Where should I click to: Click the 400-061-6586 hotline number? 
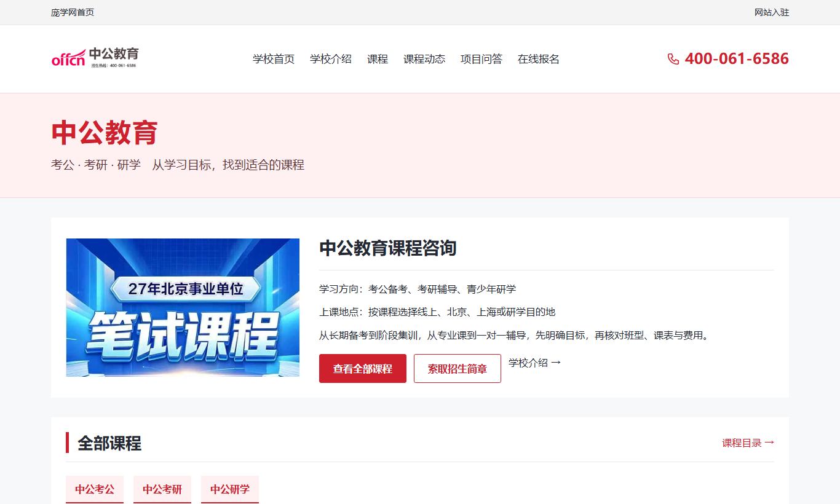[x=737, y=59]
